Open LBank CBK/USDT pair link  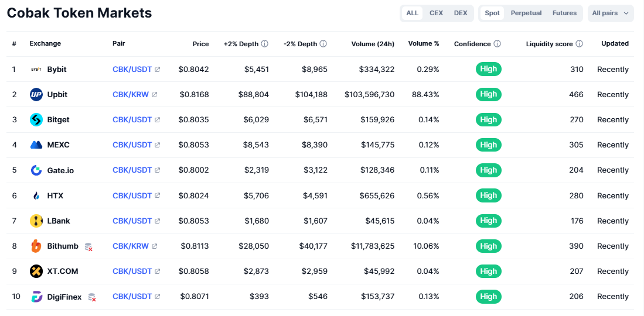[132, 221]
